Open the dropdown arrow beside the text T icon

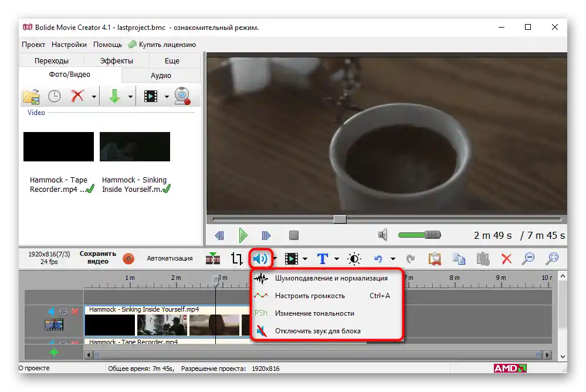pos(336,258)
